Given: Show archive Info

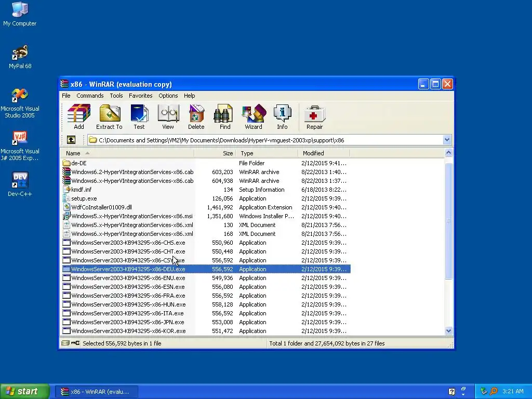Looking at the screenshot, I should (x=282, y=117).
